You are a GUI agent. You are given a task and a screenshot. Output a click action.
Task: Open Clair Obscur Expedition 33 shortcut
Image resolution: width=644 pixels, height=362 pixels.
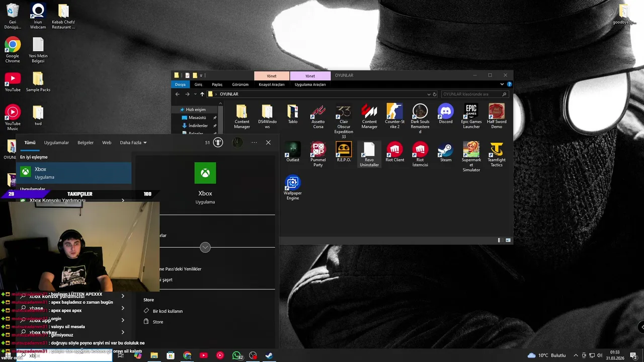point(344,122)
